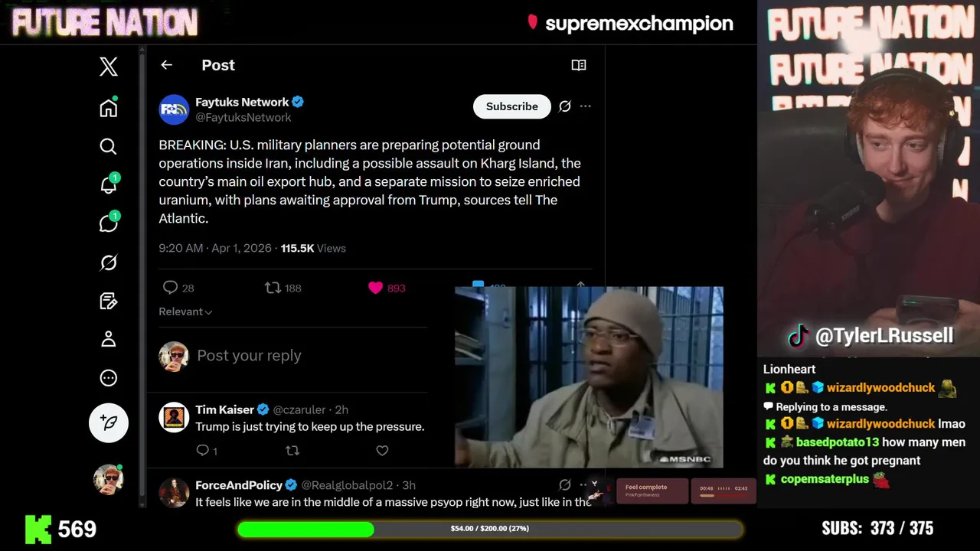The width and height of the screenshot is (980, 551).
Task: Open the search magnifier in sidebar
Action: pos(109,146)
